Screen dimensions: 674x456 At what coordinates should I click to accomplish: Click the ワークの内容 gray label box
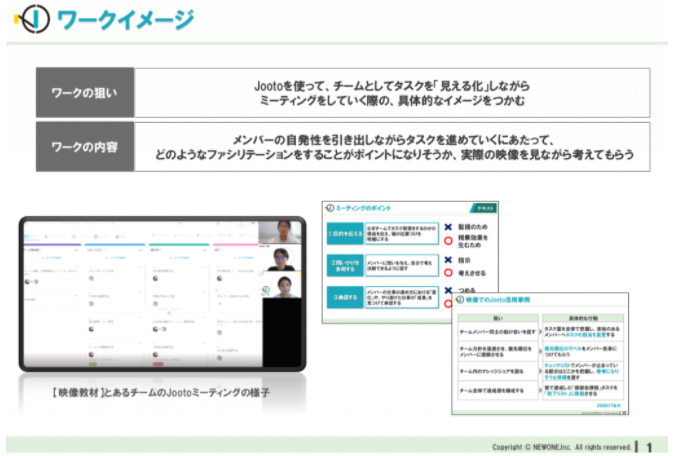[x=85, y=147]
